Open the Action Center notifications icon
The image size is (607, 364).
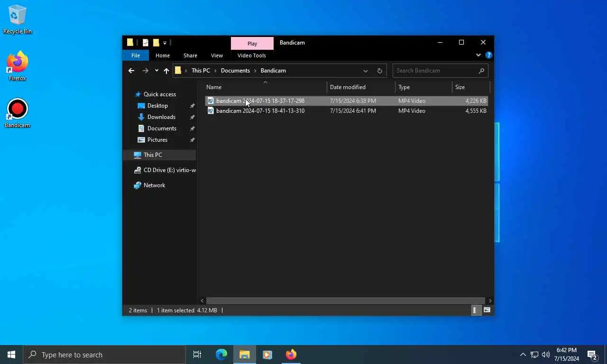592,355
